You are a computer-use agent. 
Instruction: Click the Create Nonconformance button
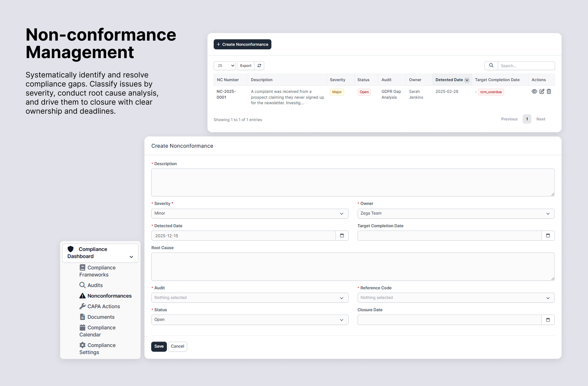242,44
